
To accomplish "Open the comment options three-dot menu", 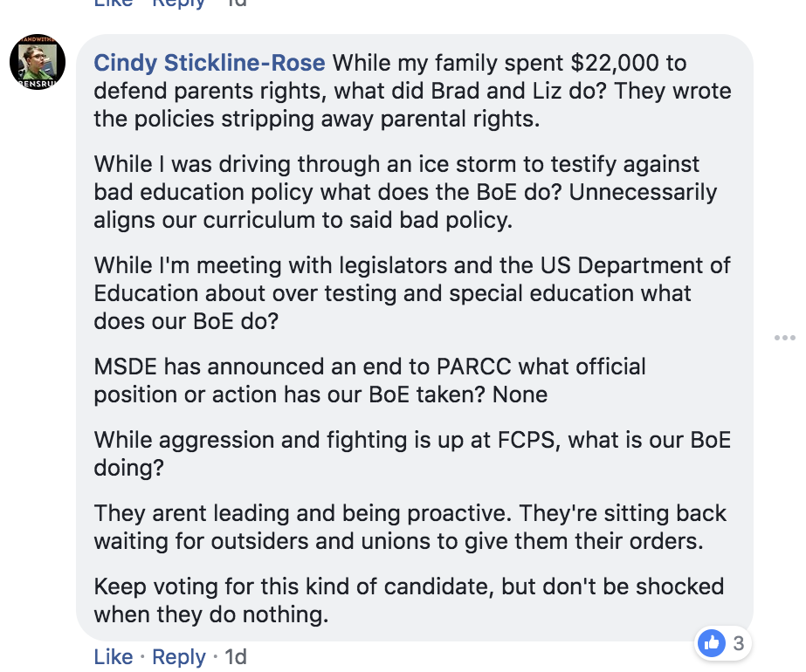I will point(784,338).
